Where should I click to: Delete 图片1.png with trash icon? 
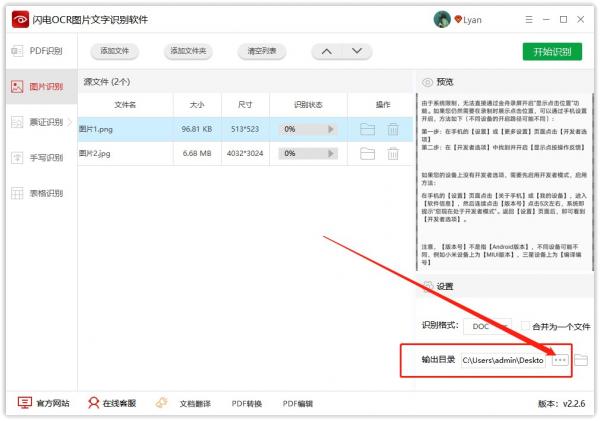coord(393,129)
